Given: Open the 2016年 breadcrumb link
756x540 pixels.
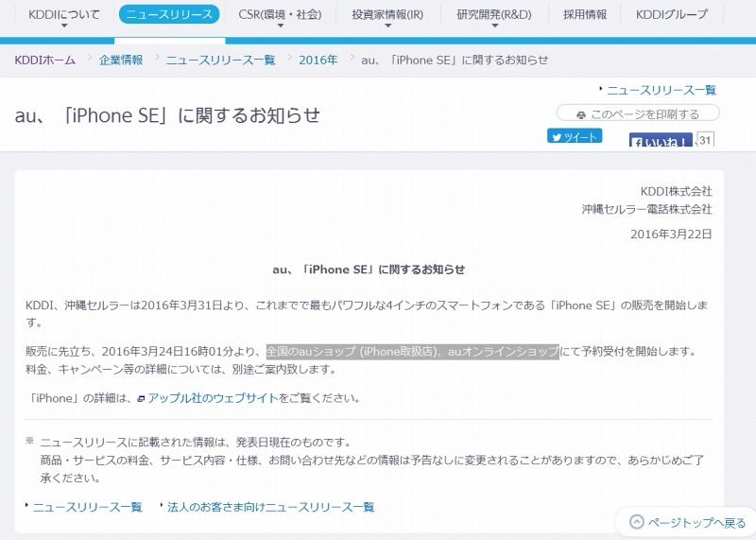Looking at the screenshot, I should (318, 61).
